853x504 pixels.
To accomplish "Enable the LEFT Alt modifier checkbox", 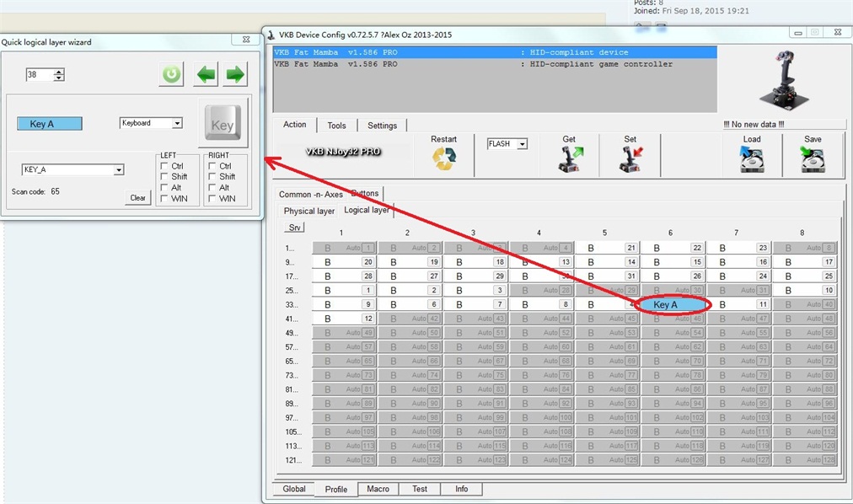I will click(164, 188).
